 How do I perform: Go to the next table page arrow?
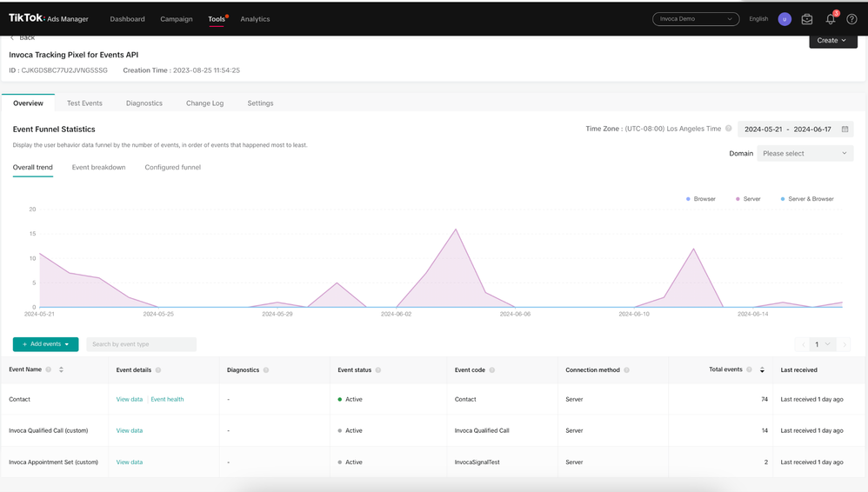[845, 344]
